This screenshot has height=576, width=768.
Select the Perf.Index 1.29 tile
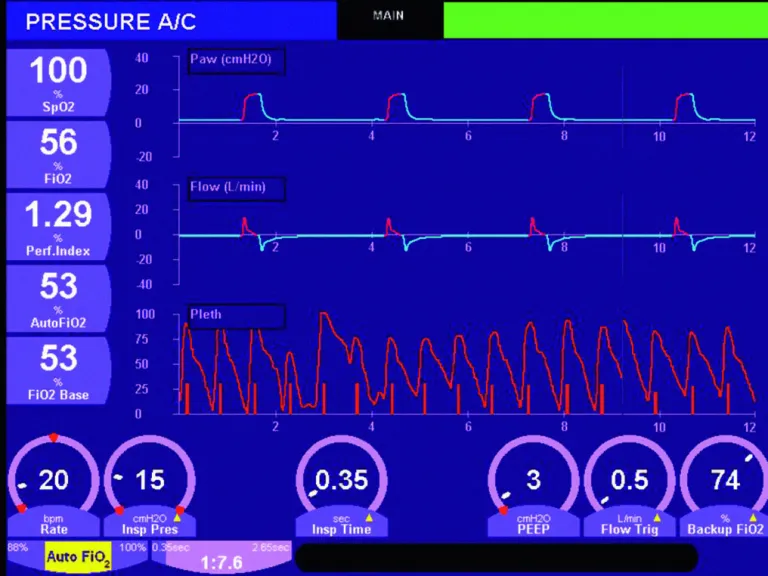point(58,226)
